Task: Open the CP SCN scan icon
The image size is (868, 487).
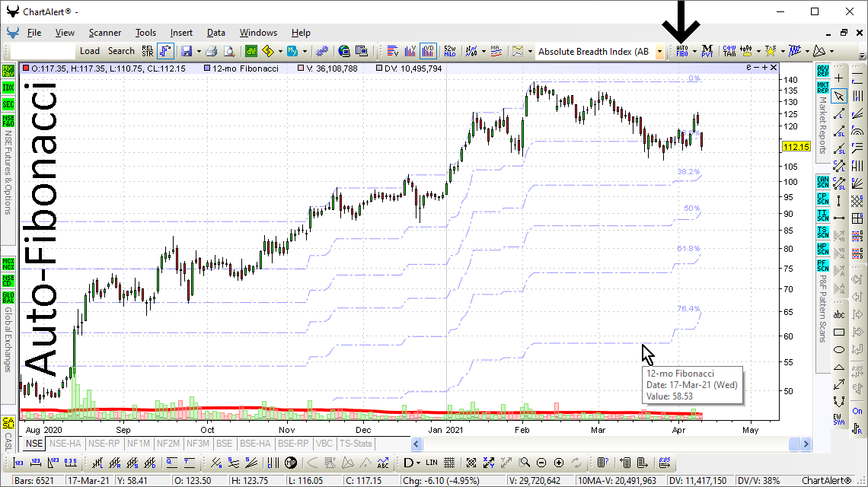Action: (x=822, y=199)
